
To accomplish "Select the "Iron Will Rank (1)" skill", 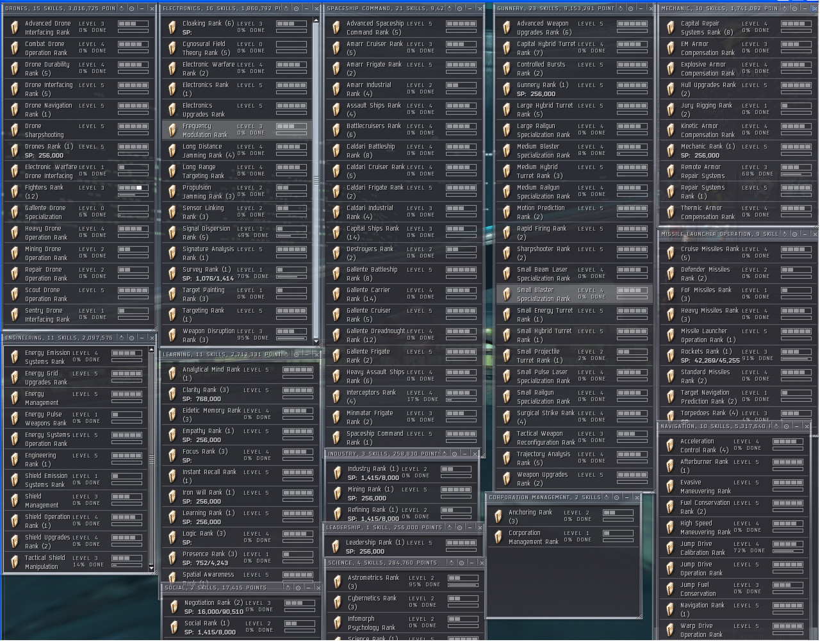I will coord(240,497).
